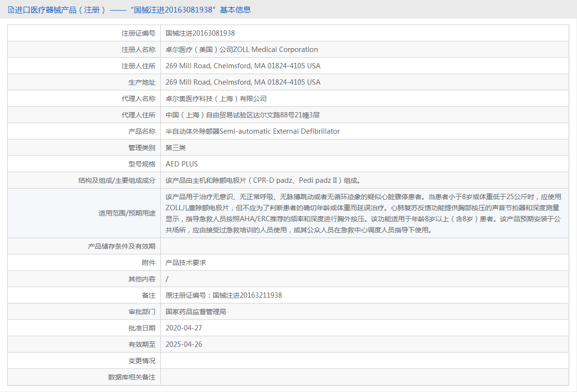
Task: Click the 审批部门 label cell
Action: pos(84,312)
